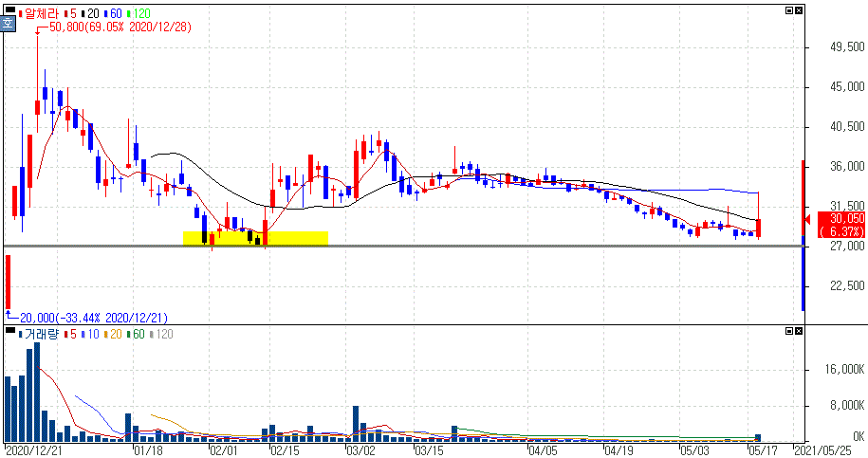This screenshot has width=868, height=458.
Task: Select the volume 60-day average legend
Action: click(x=136, y=334)
